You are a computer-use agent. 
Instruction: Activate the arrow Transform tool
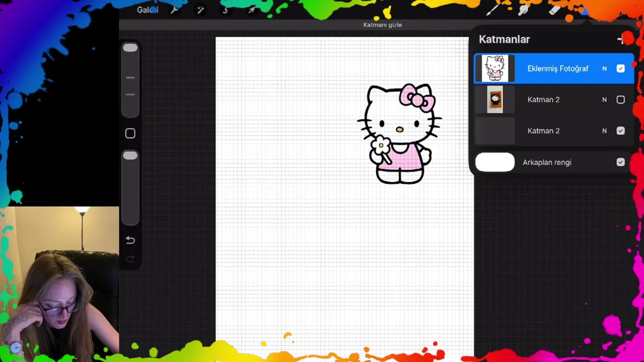tap(252, 10)
